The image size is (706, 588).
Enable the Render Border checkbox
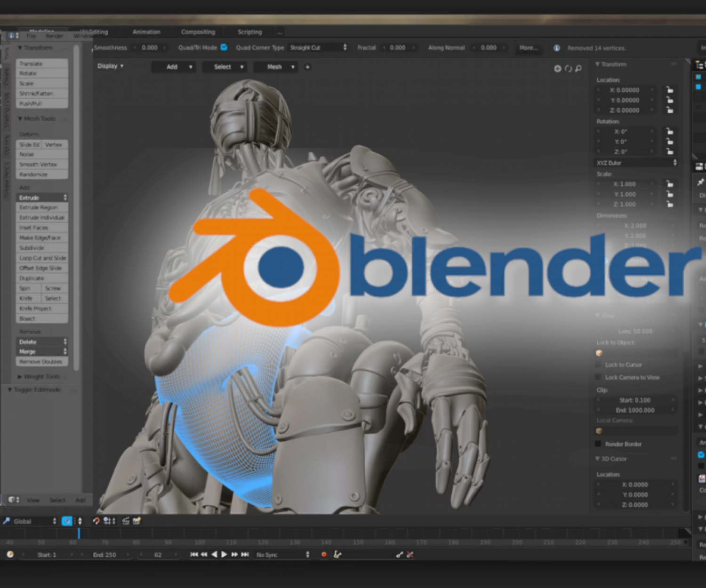click(598, 444)
